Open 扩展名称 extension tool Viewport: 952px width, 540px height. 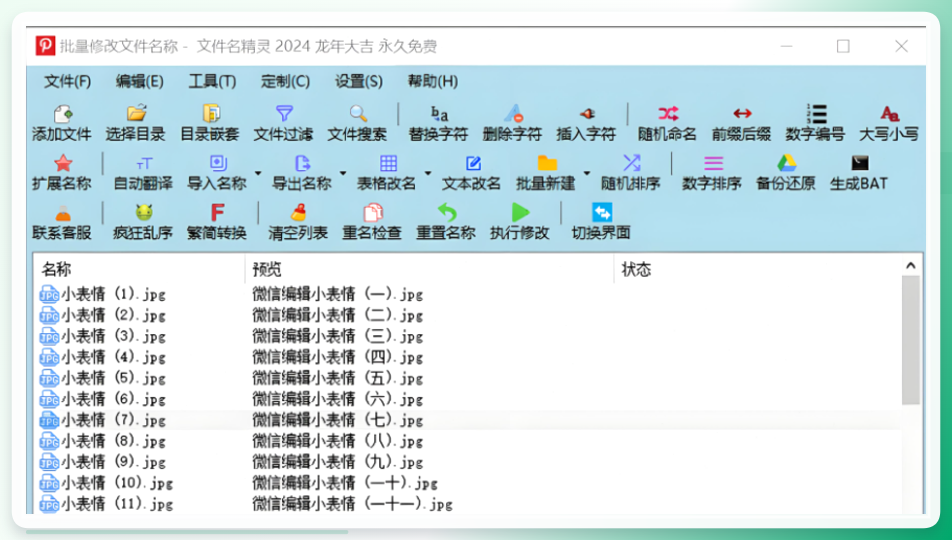click(62, 173)
